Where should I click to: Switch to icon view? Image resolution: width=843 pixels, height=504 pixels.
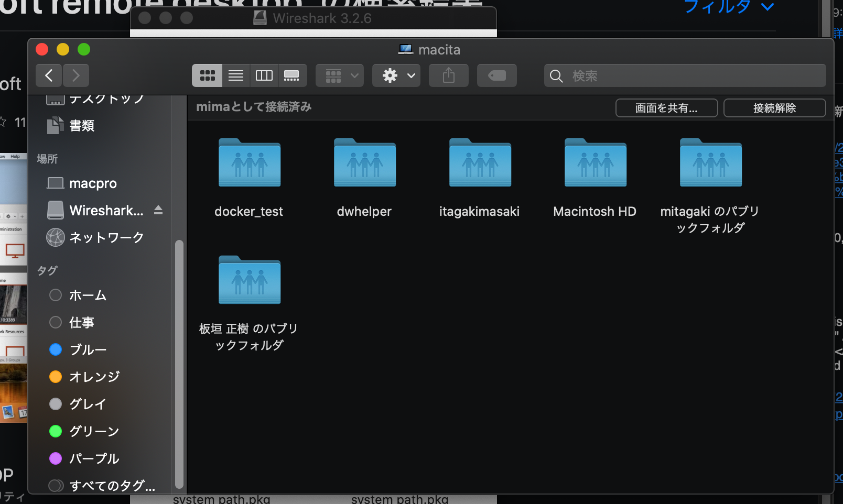click(x=207, y=75)
